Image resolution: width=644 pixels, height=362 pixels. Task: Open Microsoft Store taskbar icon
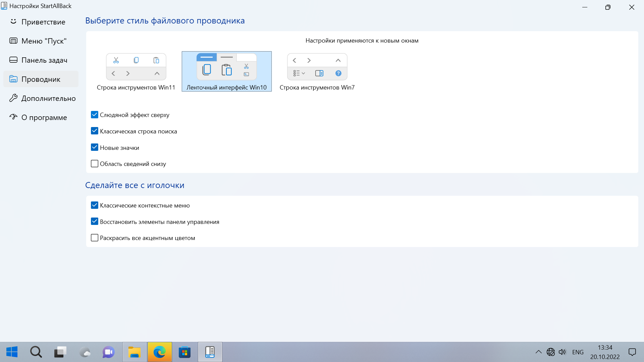(x=184, y=352)
